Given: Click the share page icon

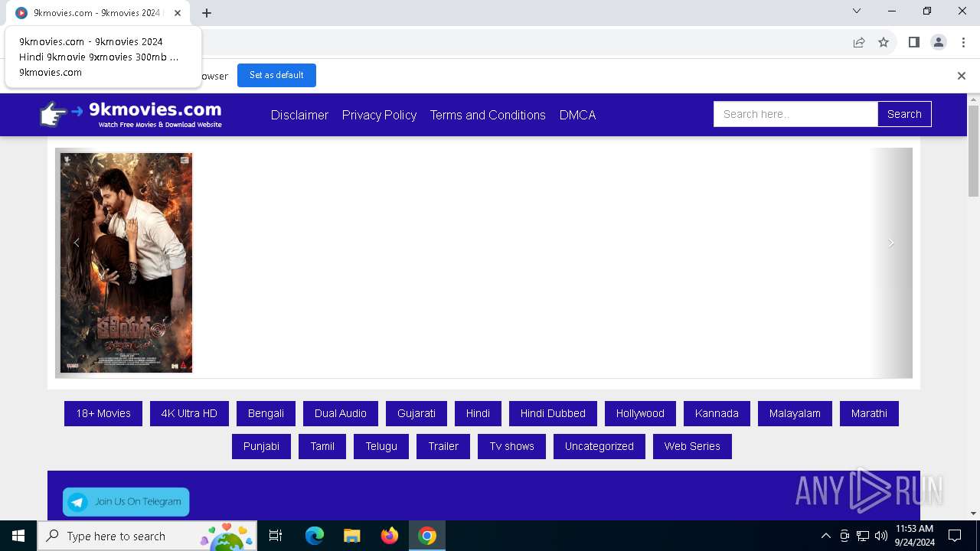Looking at the screenshot, I should pos(859,42).
